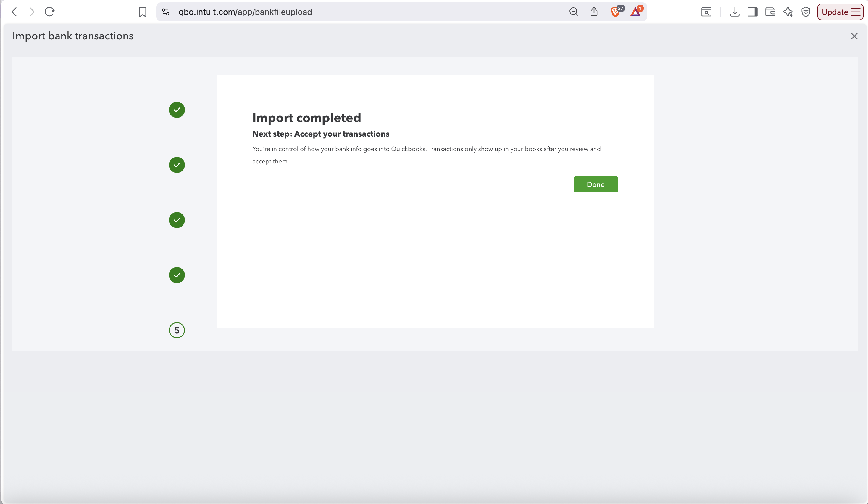
Task: Click the zoom out magnifier icon
Action: coord(574,12)
